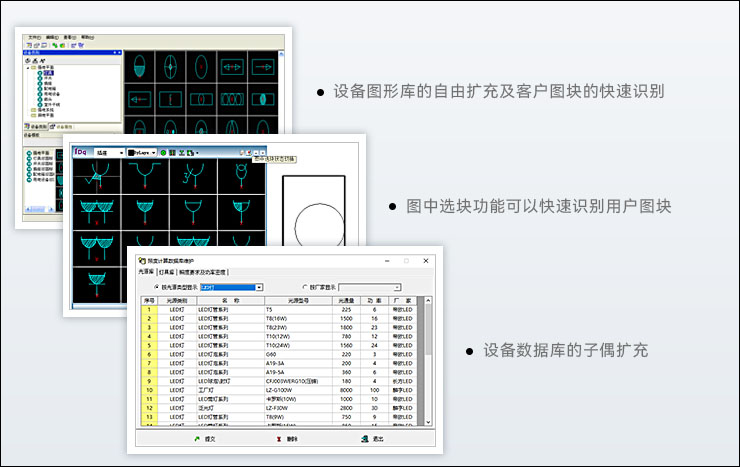
Task: Open the 插座 category dropdown
Action: [121, 153]
